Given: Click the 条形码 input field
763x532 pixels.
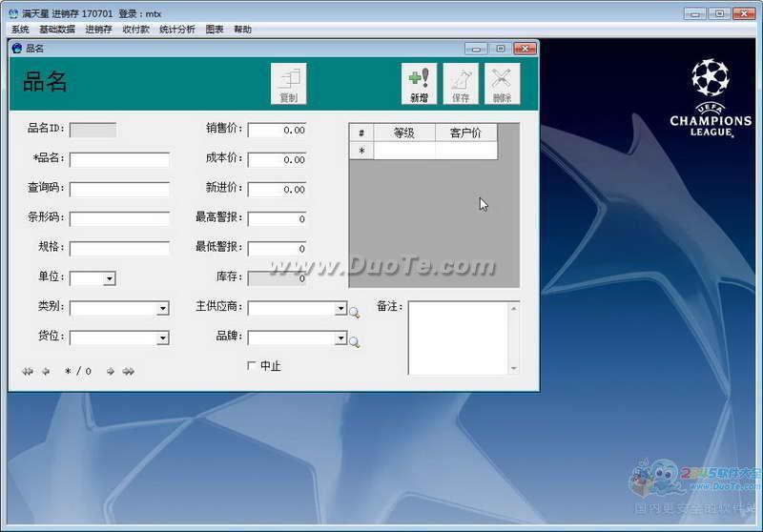Looking at the screenshot, I should [x=120, y=219].
